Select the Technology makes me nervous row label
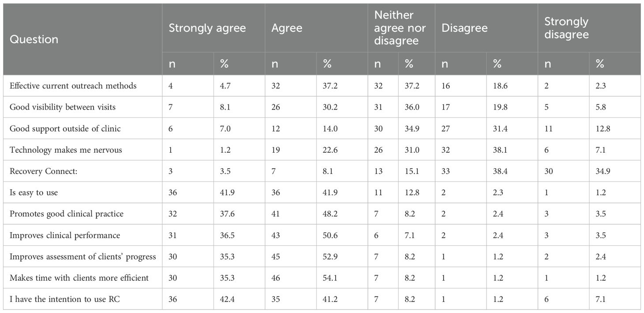The width and height of the screenshot is (644, 313). (66, 150)
